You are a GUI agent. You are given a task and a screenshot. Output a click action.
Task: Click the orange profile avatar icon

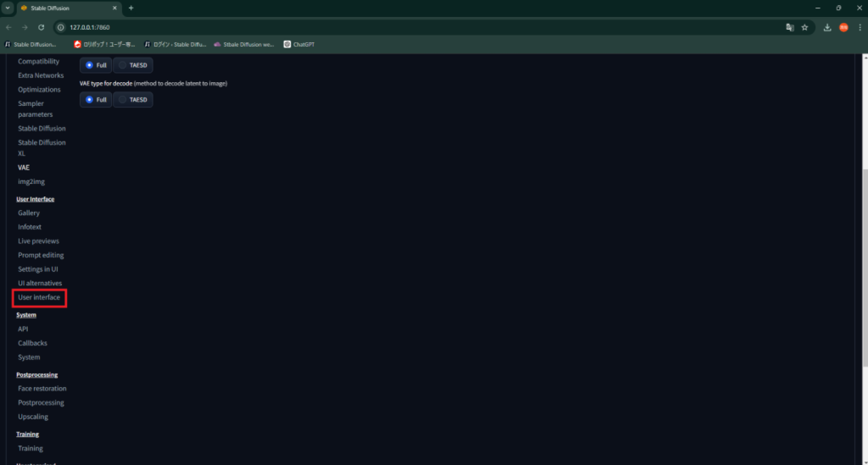[x=843, y=27]
